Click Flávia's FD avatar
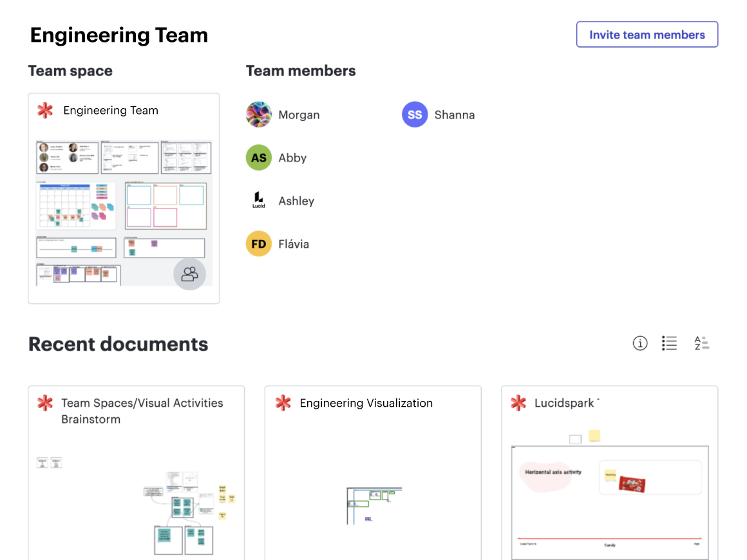Screen dimensions: 747x560 [x=258, y=243]
